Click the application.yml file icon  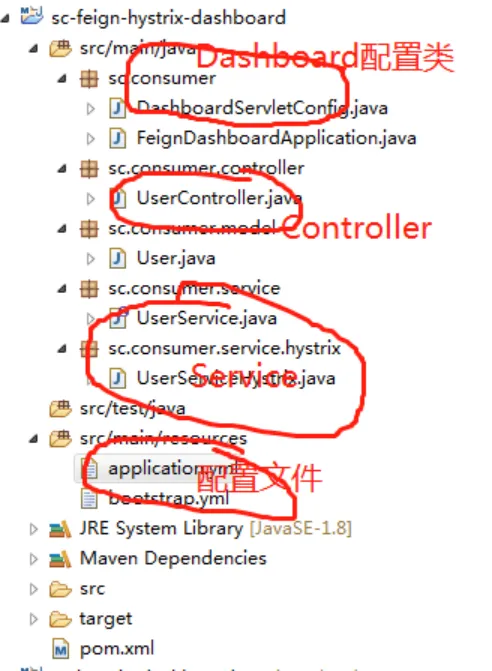(89, 469)
